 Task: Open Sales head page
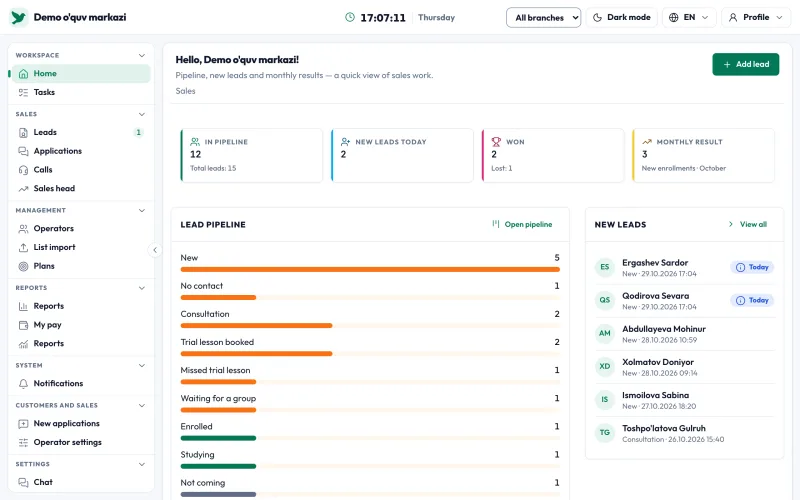pyautogui.click(x=81, y=189)
